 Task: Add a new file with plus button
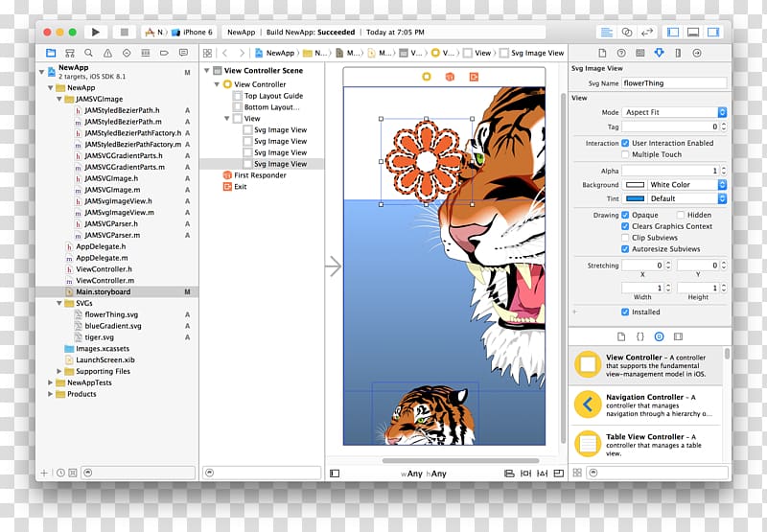(44, 473)
